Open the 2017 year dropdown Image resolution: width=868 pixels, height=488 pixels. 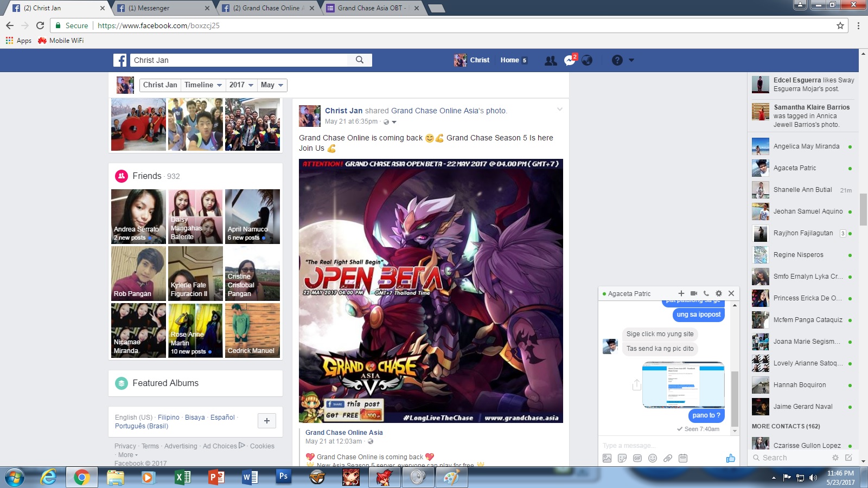241,85
